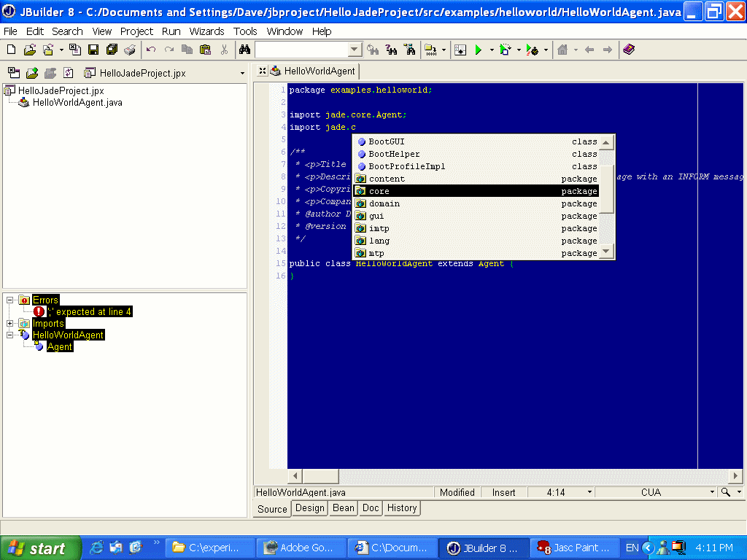The image size is (747, 560).
Task: Click the Save All toolbar icon
Action: click(x=112, y=50)
